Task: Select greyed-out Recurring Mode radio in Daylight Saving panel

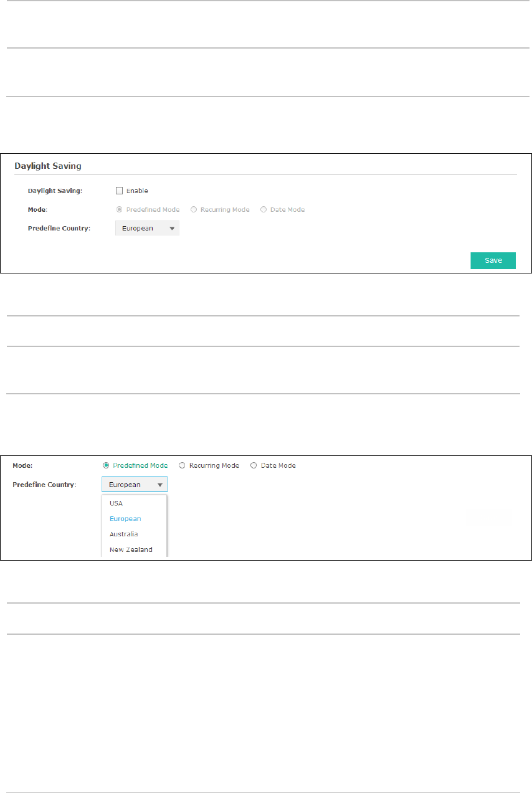Action: pyautogui.click(x=194, y=210)
